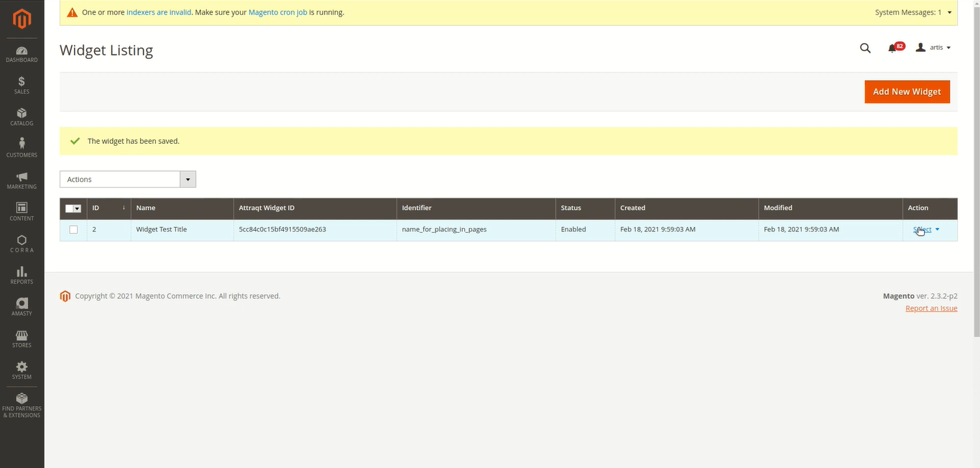Open the notifications bell showing 82

(893, 47)
